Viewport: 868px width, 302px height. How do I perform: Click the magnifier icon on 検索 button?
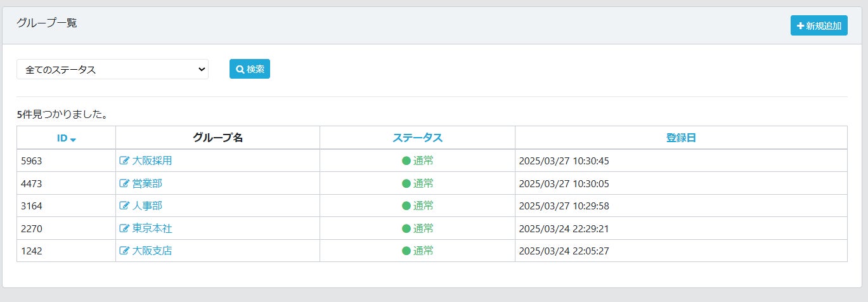pos(240,69)
